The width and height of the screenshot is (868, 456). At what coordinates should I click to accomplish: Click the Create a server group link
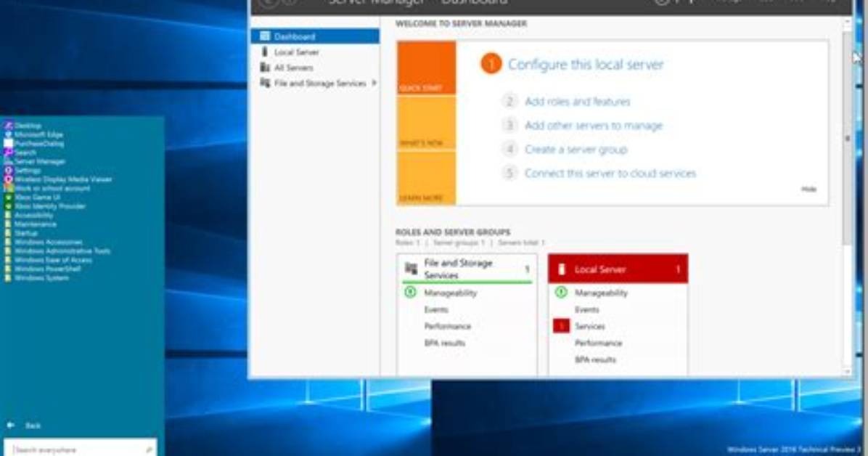tap(576, 149)
